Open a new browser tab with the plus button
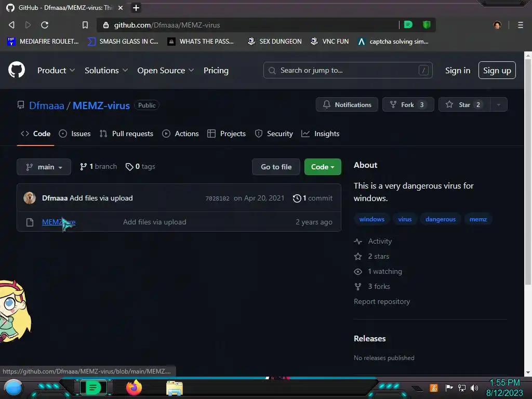The image size is (532, 399). tap(136, 7)
